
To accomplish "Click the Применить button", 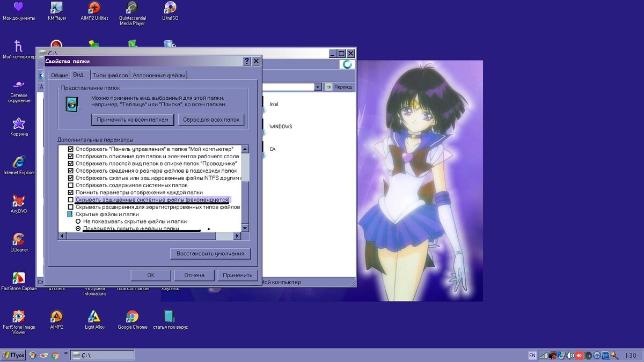I will coord(237,275).
